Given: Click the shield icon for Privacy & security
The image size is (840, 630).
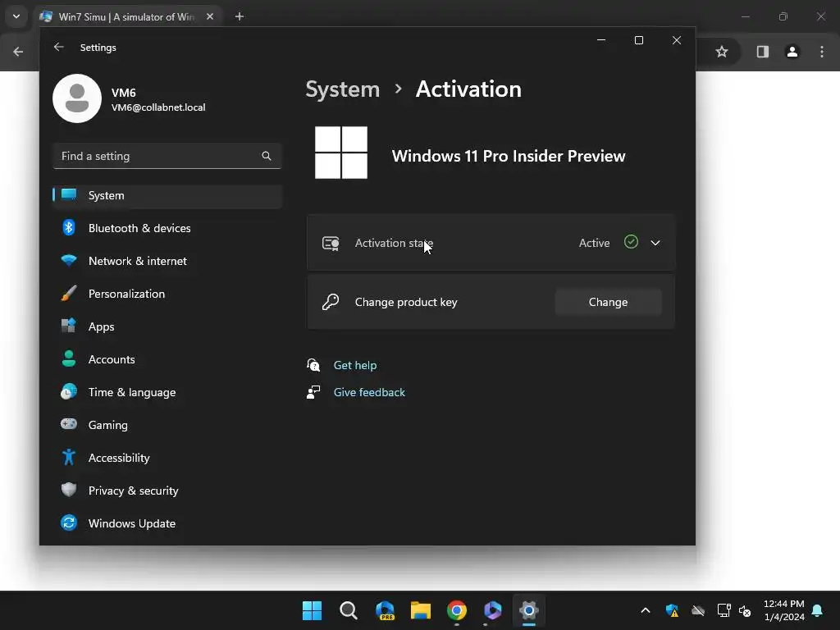Looking at the screenshot, I should (x=69, y=490).
